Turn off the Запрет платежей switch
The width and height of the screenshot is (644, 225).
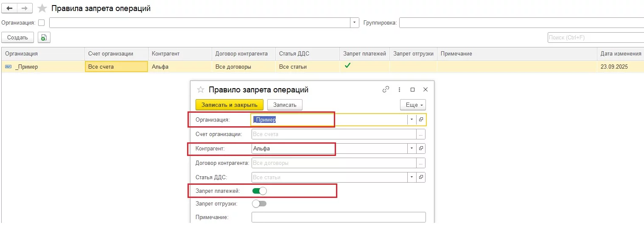click(x=259, y=191)
